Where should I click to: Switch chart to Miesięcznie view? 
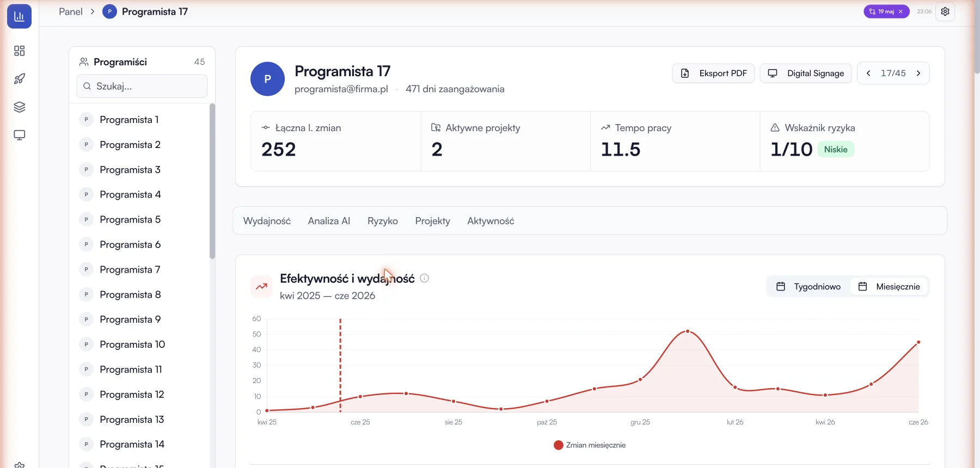coord(889,287)
